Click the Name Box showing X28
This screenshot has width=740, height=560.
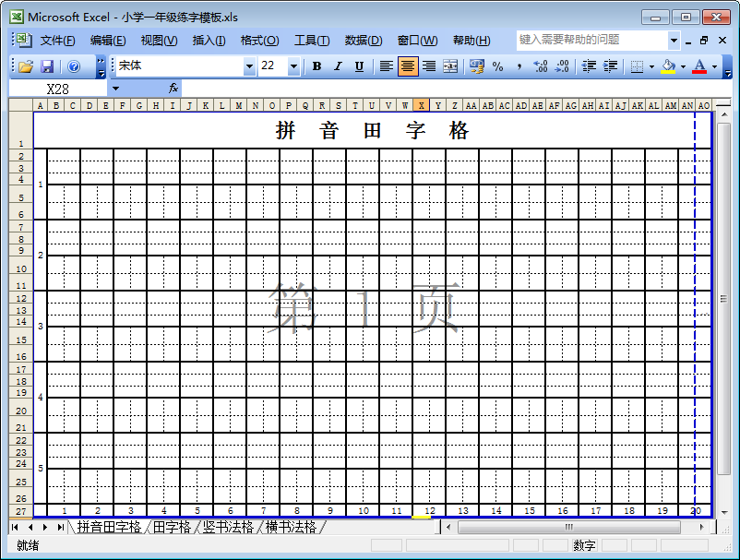click(x=58, y=89)
